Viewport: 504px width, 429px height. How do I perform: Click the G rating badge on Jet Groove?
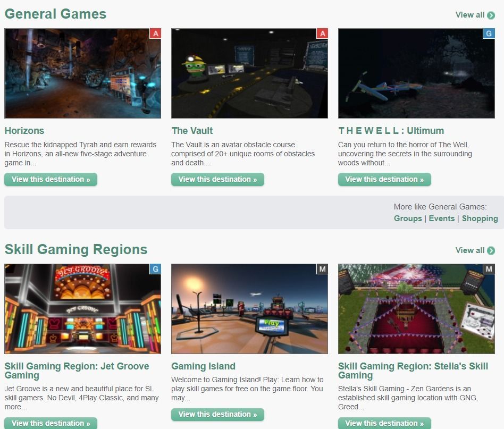click(x=155, y=269)
